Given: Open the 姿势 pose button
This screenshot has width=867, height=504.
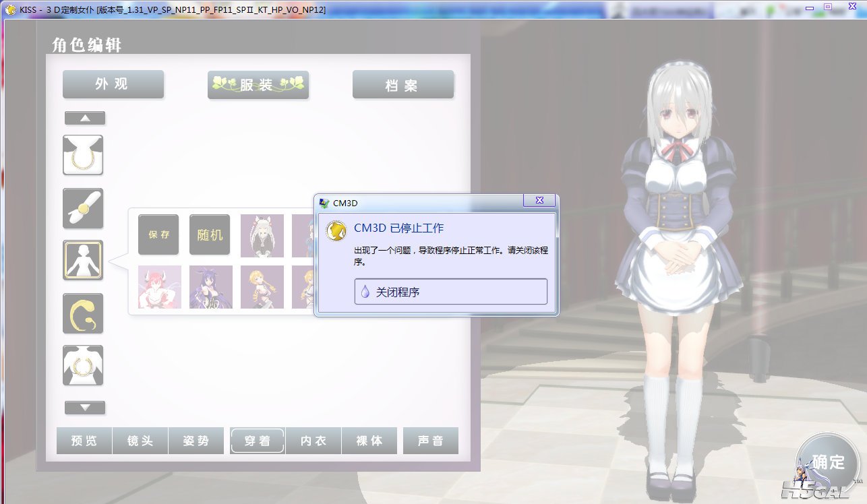Looking at the screenshot, I should [196, 441].
